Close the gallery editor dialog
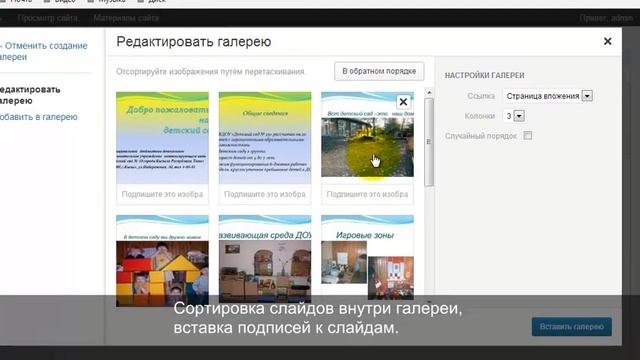 click(607, 41)
